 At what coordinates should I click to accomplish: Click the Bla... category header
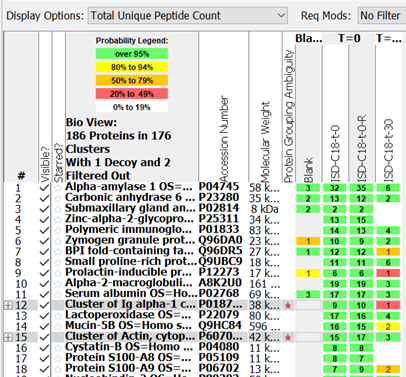click(x=308, y=38)
